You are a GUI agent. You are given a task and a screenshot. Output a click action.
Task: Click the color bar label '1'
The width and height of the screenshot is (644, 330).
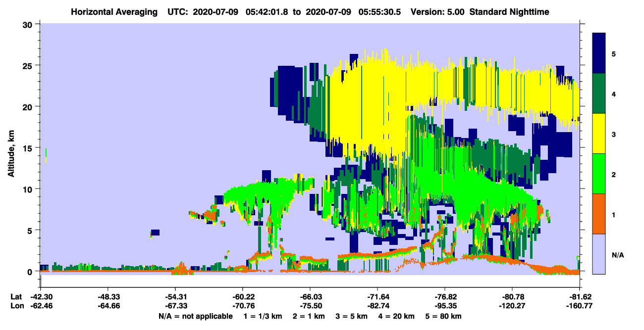click(614, 214)
